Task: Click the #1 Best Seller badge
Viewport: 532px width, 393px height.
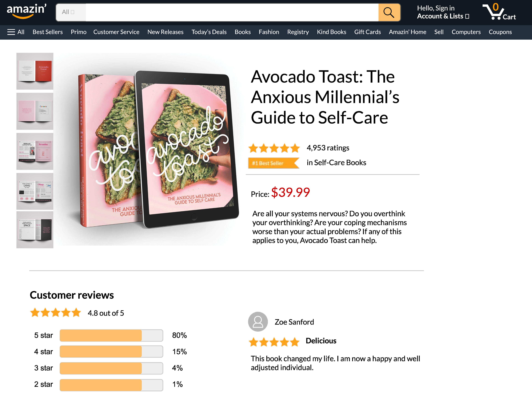Action: (273, 163)
